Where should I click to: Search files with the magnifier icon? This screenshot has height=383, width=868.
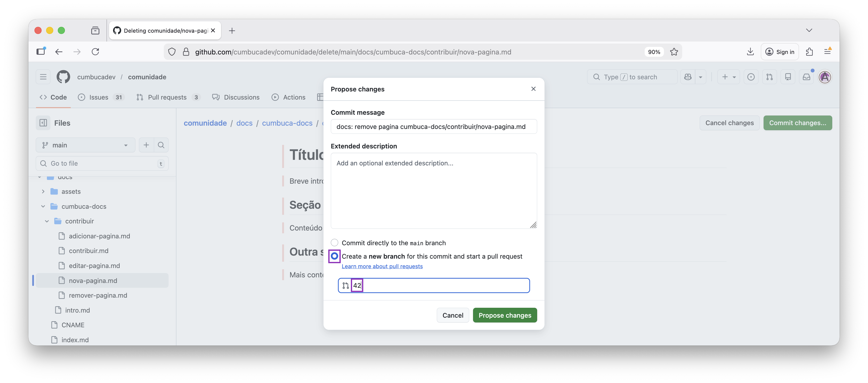coord(161,145)
